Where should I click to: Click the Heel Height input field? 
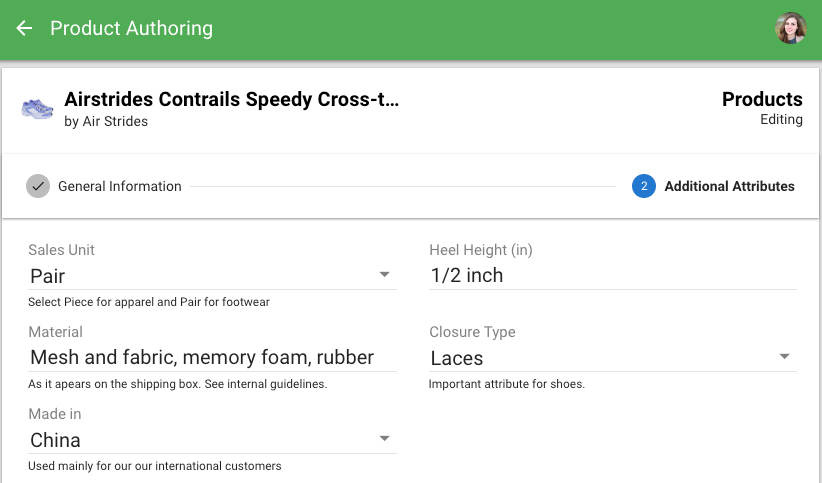(x=613, y=276)
